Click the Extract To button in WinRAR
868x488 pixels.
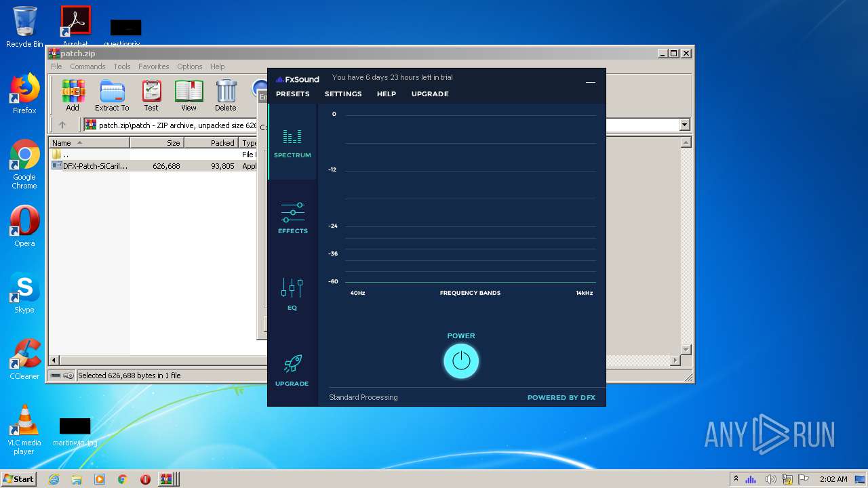click(x=112, y=95)
